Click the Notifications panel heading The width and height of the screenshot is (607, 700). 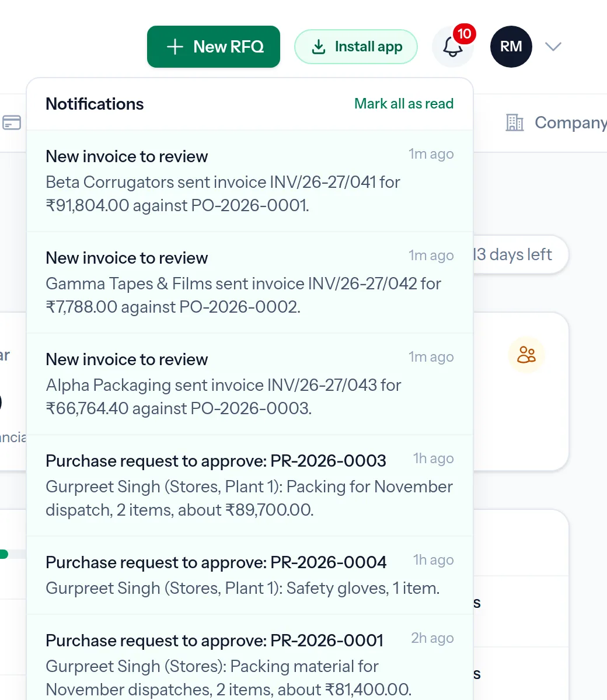95,104
